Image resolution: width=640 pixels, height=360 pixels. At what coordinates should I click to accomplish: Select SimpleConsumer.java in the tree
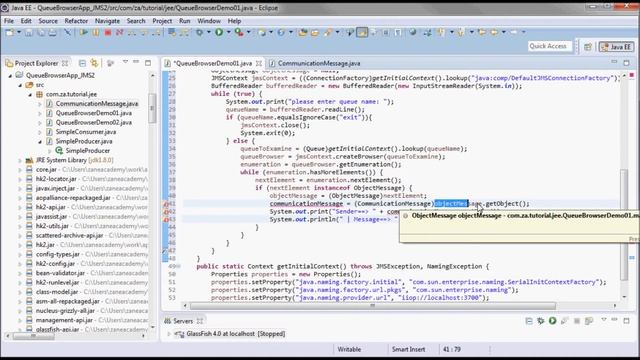(x=86, y=132)
